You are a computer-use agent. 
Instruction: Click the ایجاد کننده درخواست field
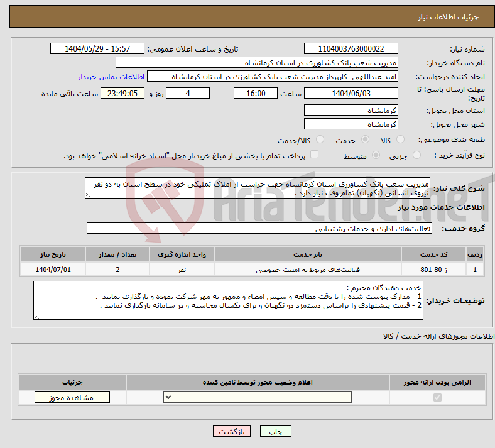(x=273, y=77)
